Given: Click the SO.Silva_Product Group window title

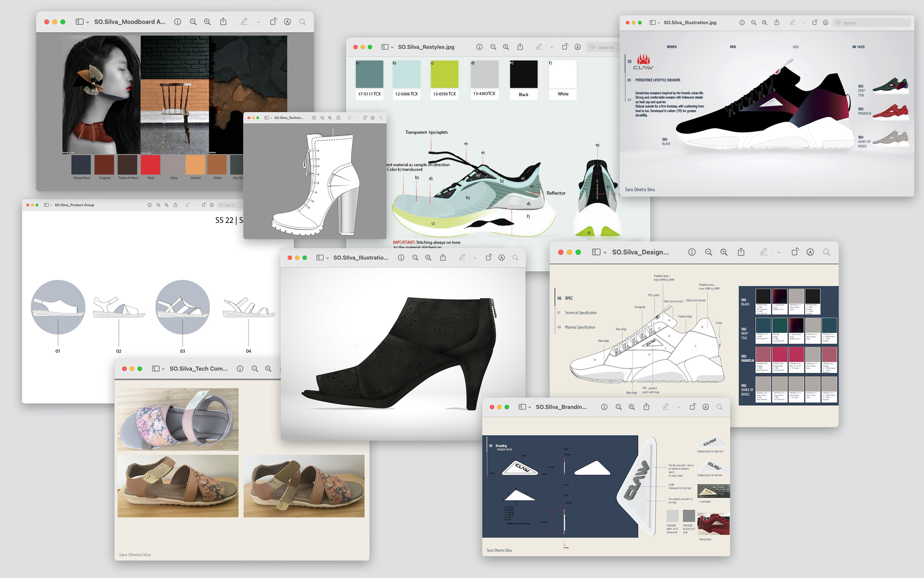Looking at the screenshot, I should 74,205.
